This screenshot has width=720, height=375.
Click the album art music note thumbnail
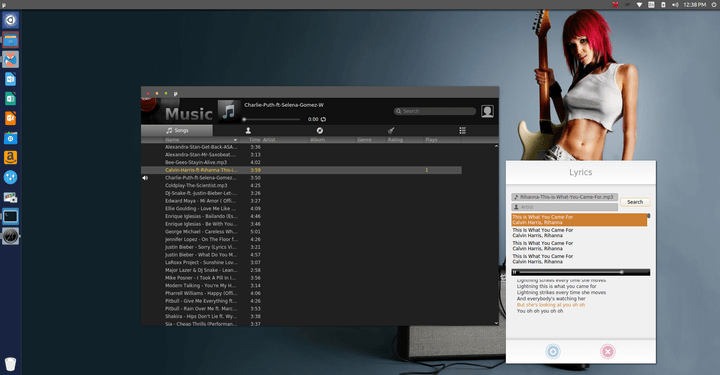(x=229, y=111)
